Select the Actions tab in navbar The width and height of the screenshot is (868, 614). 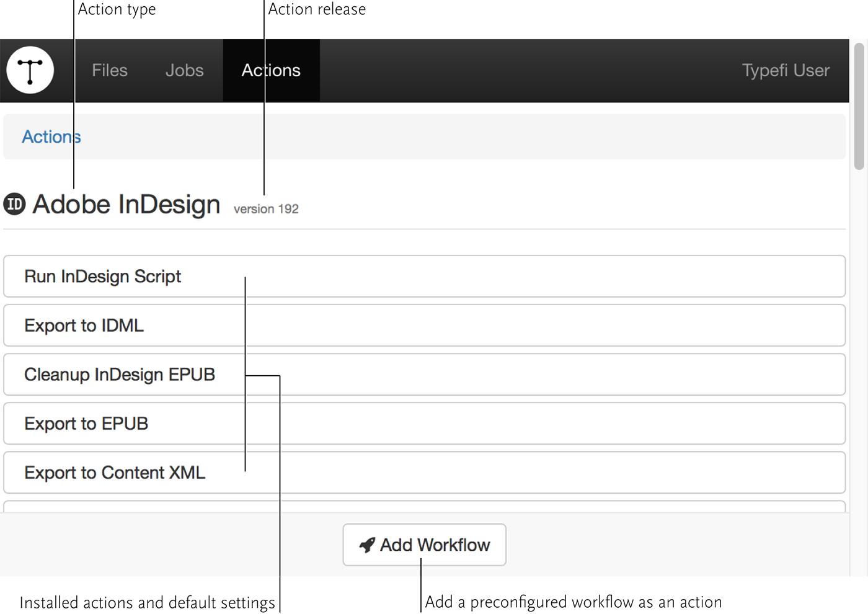(271, 70)
